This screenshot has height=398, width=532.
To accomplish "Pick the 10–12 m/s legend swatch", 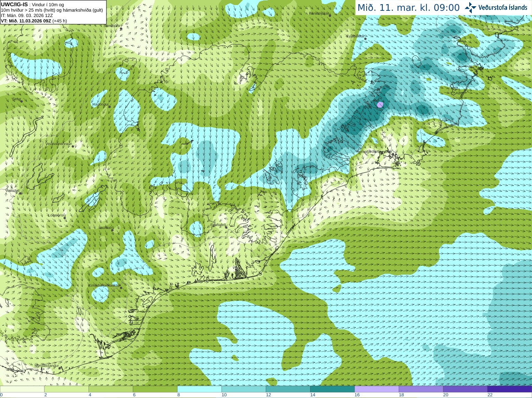I will click(x=244, y=389).
